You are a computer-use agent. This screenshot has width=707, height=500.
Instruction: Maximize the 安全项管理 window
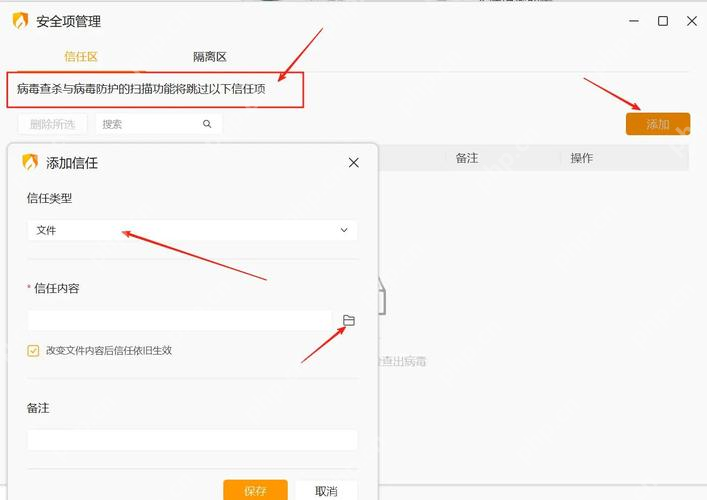663,21
